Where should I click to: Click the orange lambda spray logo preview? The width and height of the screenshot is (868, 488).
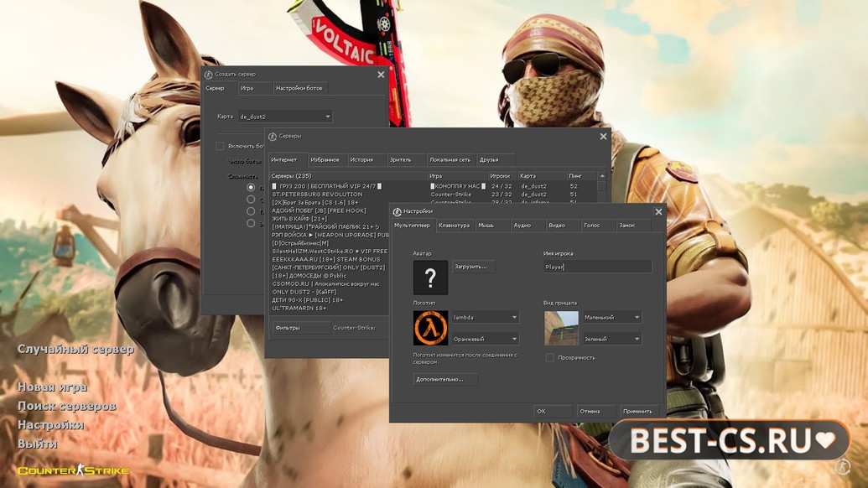point(430,328)
